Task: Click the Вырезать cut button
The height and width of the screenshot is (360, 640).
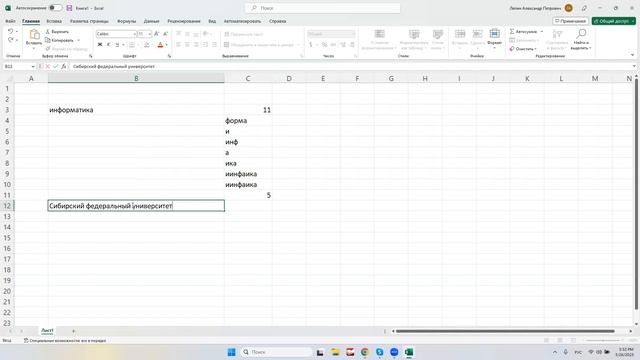Action: click(x=57, y=31)
